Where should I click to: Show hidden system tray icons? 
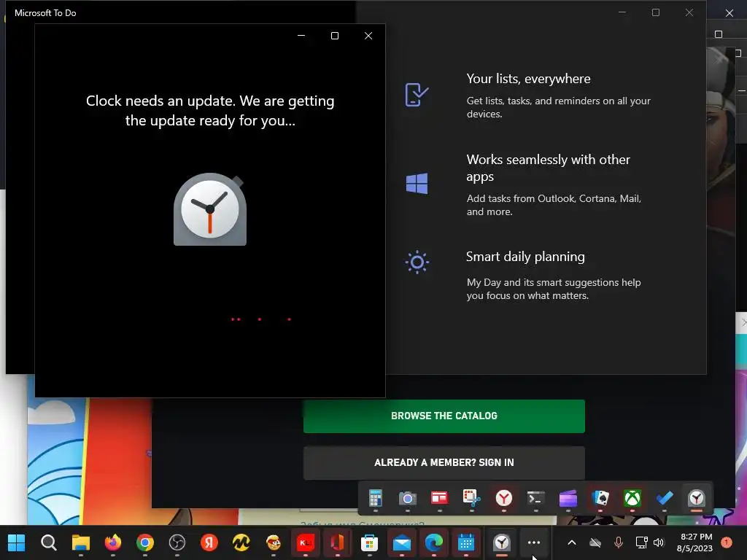[x=572, y=542]
